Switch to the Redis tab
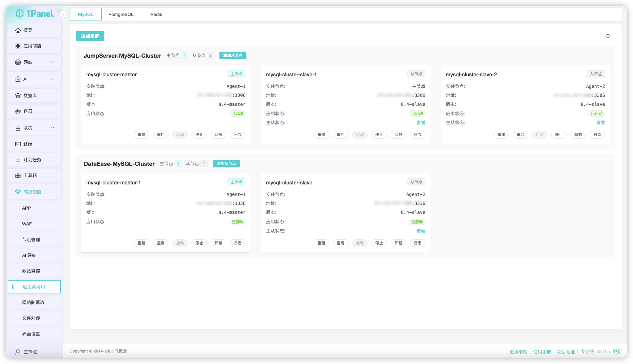Screen dimensions: 633x364 coord(156,14)
